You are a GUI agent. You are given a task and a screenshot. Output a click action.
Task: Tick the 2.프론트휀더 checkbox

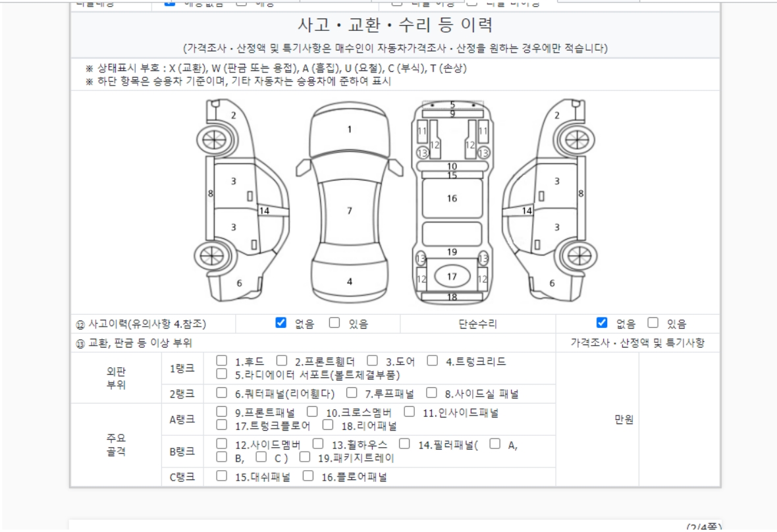(282, 361)
